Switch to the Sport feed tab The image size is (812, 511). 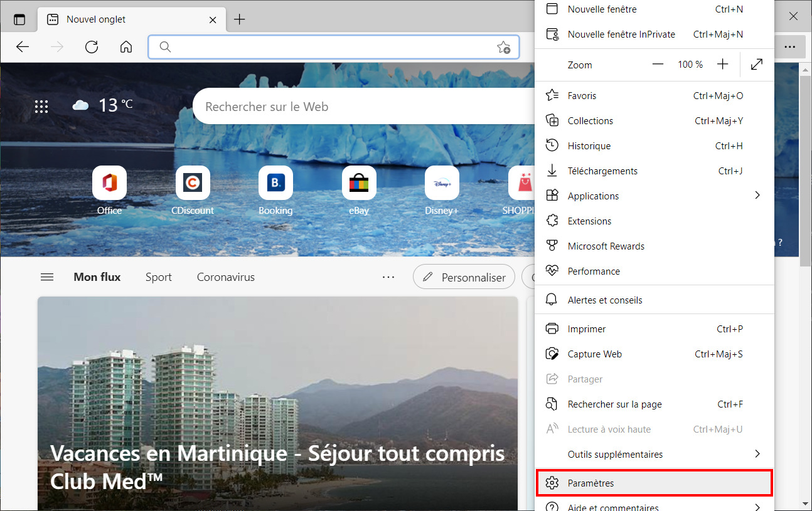coord(159,277)
